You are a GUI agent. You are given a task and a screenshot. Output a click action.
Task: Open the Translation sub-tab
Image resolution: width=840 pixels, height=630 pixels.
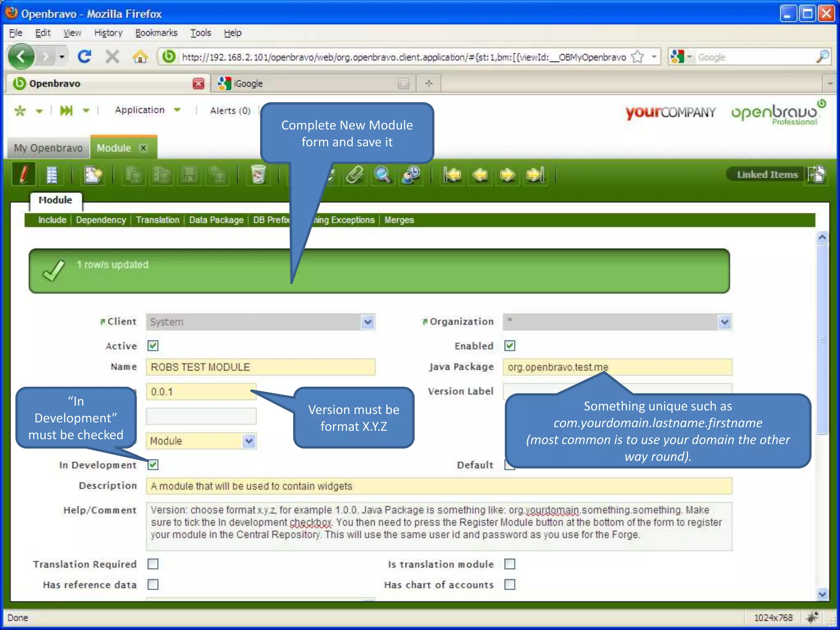(x=157, y=220)
